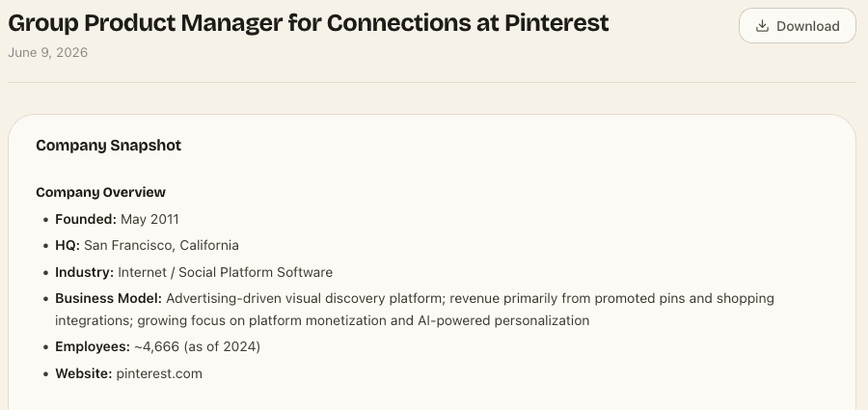Click the 'May 2011' founding date

(x=150, y=219)
